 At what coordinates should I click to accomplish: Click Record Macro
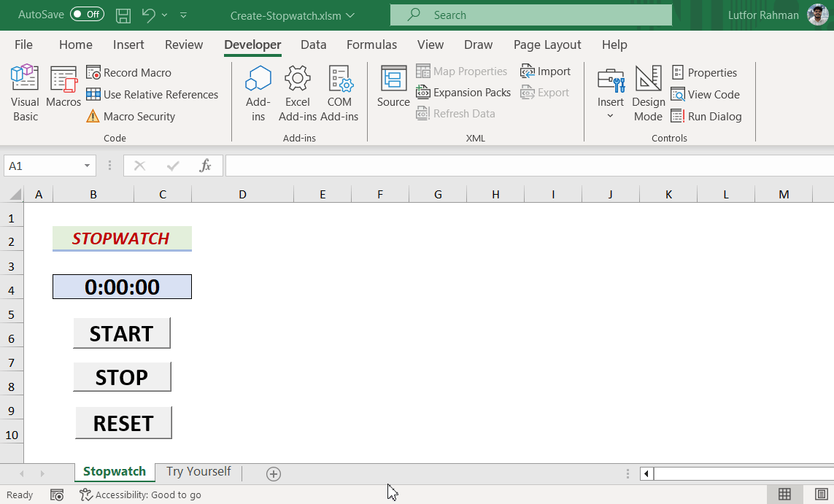pyautogui.click(x=136, y=72)
